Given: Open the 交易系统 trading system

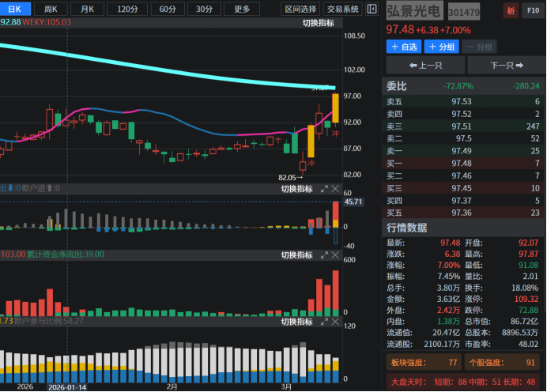Looking at the screenshot, I should click(x=342, y=9).
